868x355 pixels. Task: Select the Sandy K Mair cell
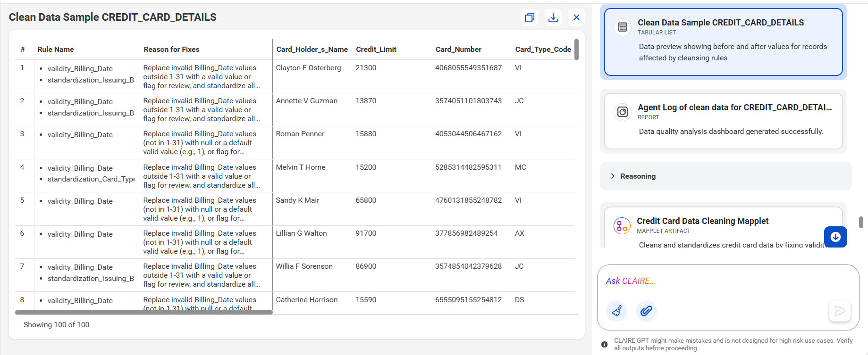[297, 200]
